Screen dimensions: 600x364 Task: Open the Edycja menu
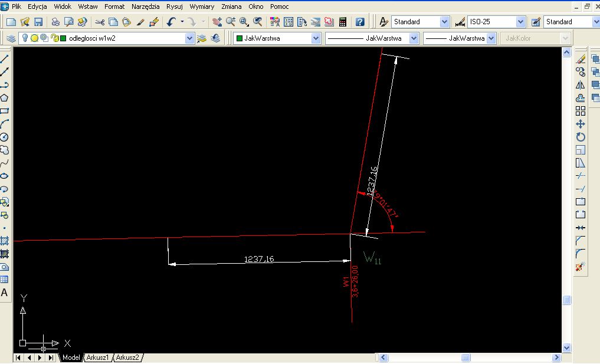point(38,6)
